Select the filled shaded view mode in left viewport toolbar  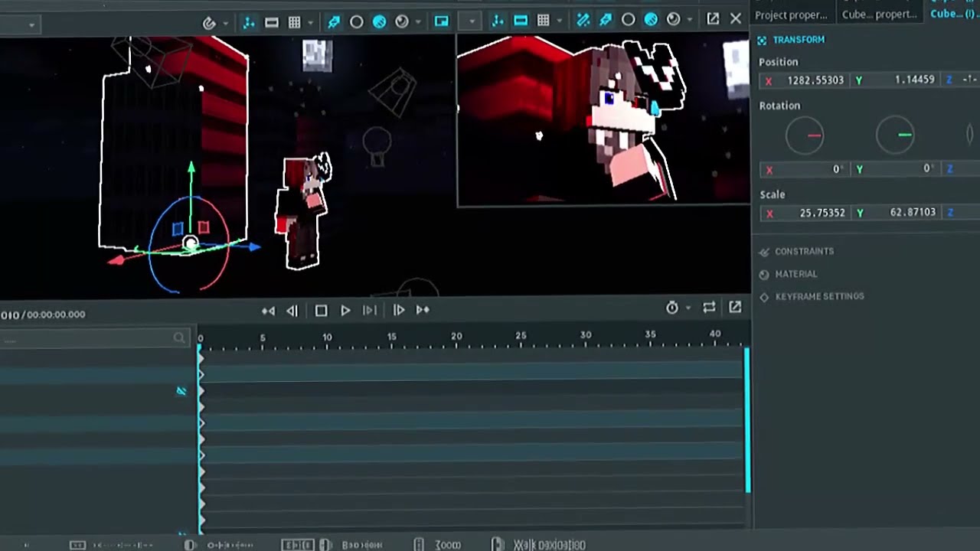379,22
